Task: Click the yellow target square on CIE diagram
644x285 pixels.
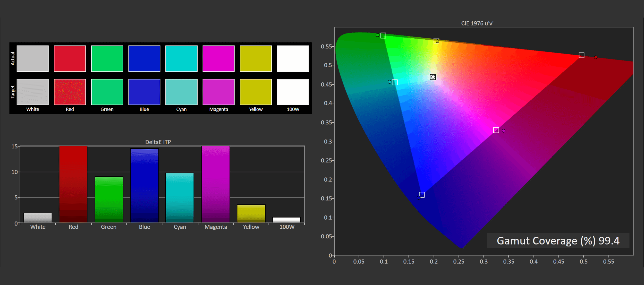Action: (x=436, y=41)
